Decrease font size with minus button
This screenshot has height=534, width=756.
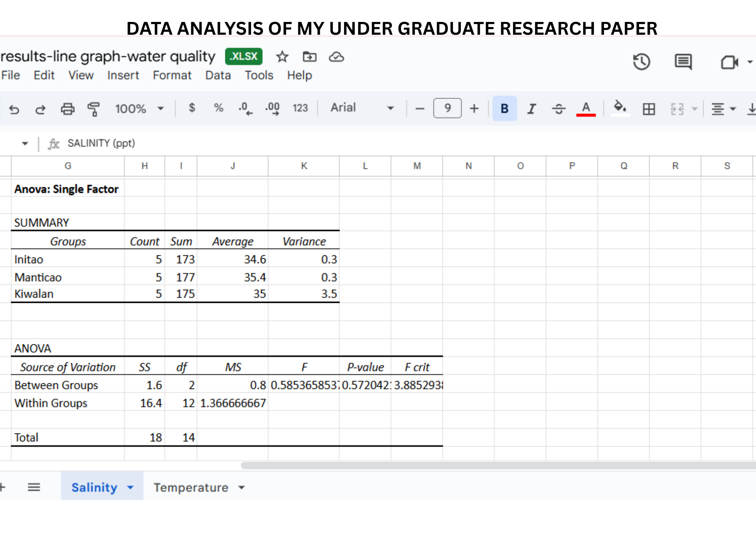420,109
